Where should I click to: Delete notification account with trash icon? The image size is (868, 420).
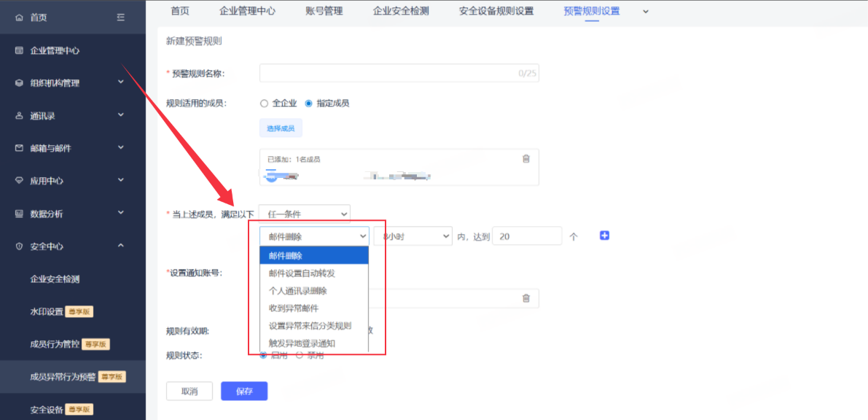coord(526,298)
